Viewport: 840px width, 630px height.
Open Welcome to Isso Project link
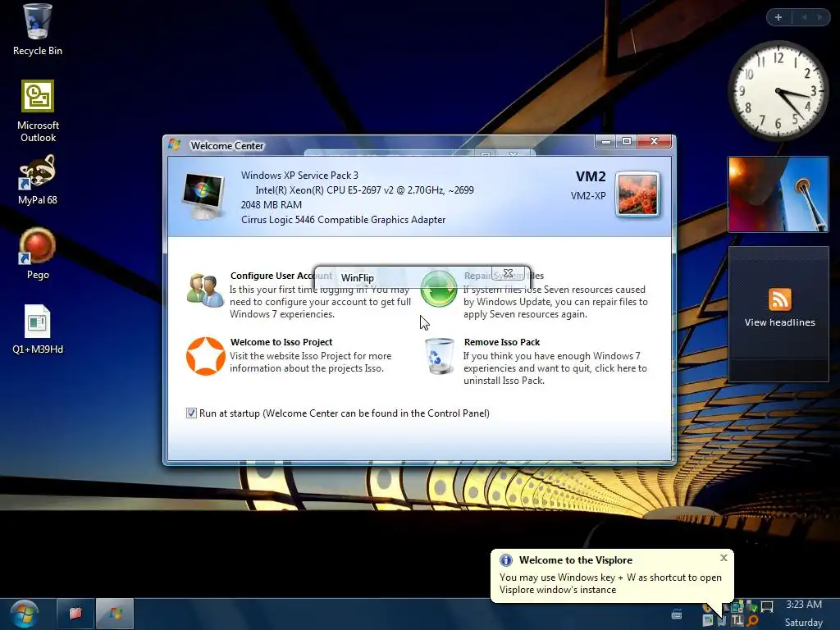click(x=281, y=342)
